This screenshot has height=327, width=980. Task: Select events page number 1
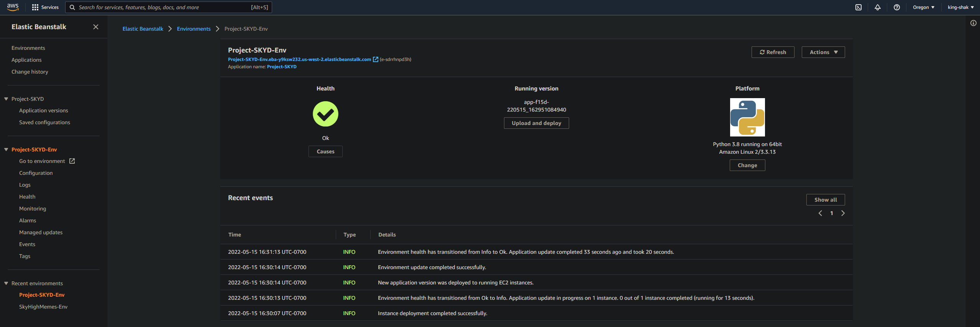[832, 213]
